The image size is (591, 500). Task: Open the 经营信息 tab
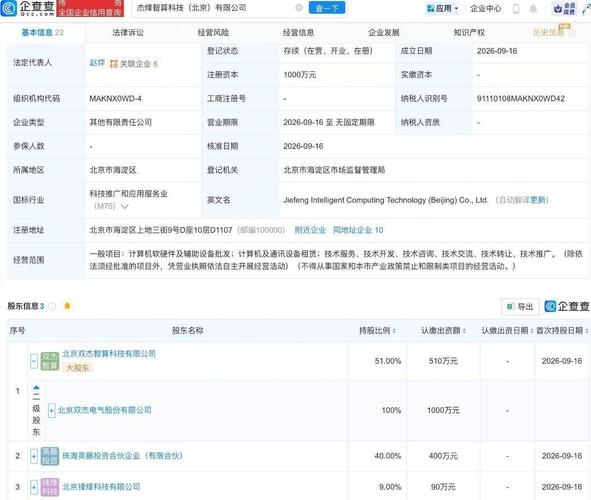(299, 32)
